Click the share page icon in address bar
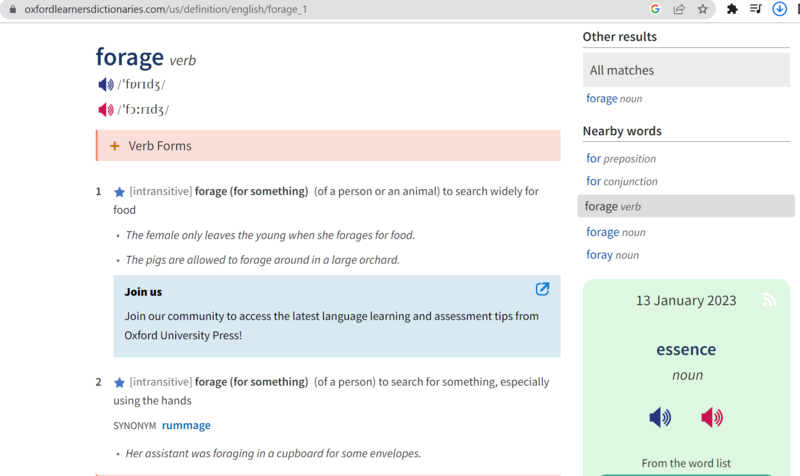This screenshot has height=476, width=800. (x=679, y=9)
